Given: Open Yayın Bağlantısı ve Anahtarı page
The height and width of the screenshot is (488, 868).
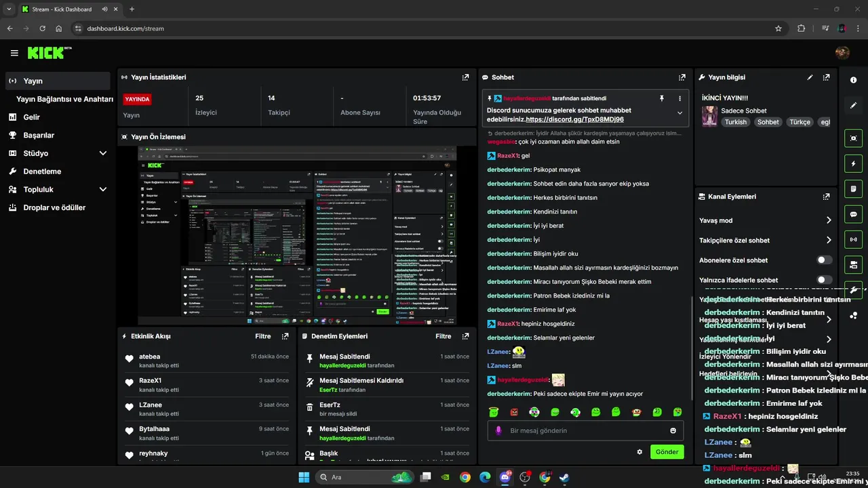Looking at the screenshot, I should tap(65, 99).
